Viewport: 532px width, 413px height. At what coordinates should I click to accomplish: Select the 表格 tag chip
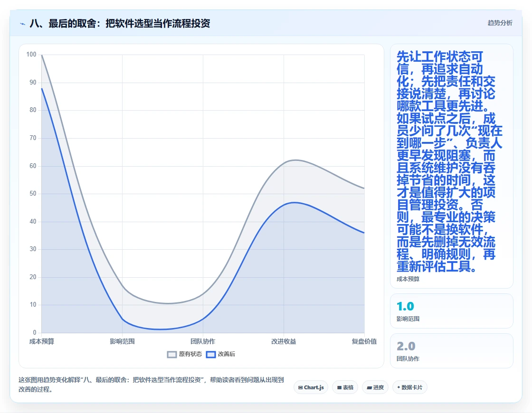(345, 387)
